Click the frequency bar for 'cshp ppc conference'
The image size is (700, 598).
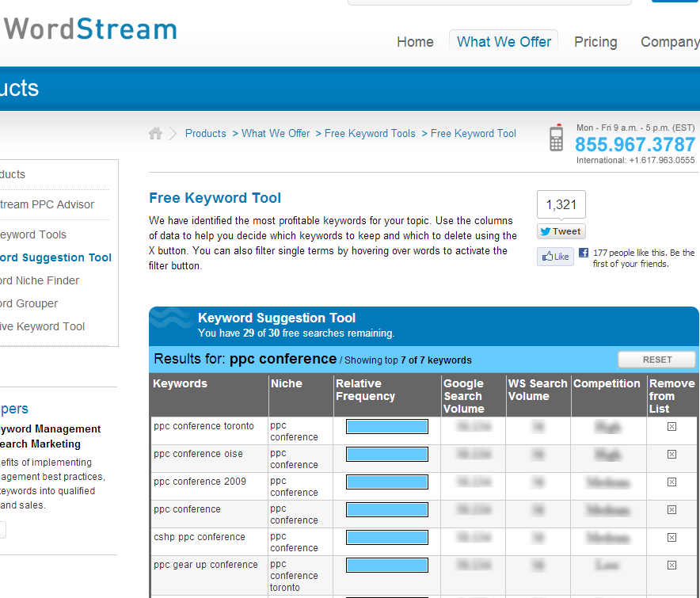pos(387,537)
